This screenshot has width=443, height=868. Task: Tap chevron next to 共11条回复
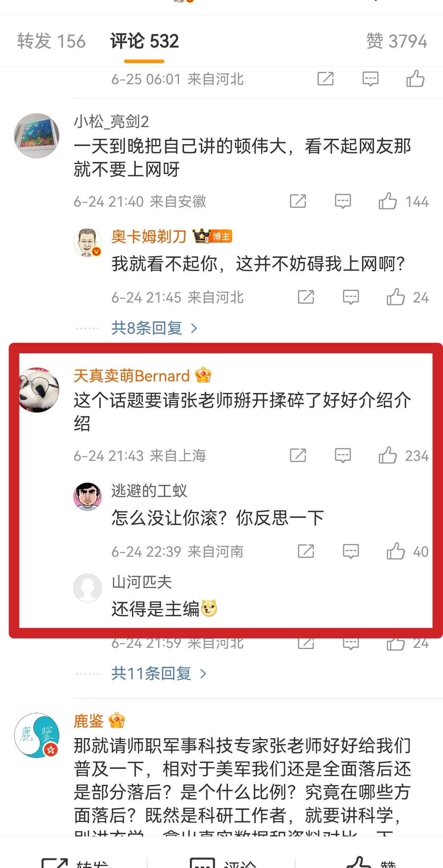(203, 674)
